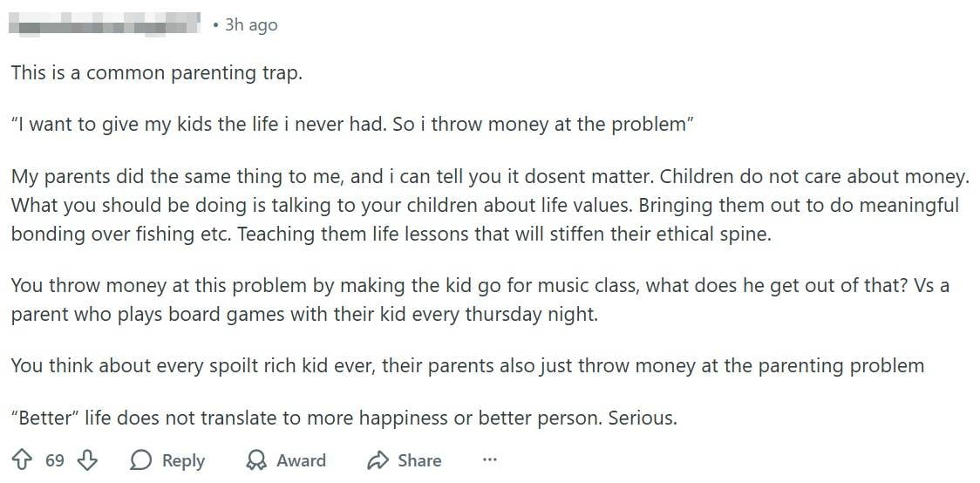Viewport: 980px width, 483px height.
Task: Click the Share text label
Action: (x=419, y=460)
